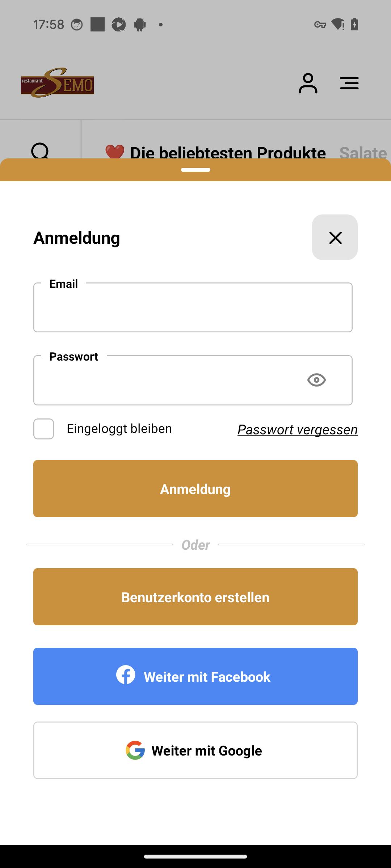Click the restaurant Semo logo
391x868 pixels.
coord(57,83)
